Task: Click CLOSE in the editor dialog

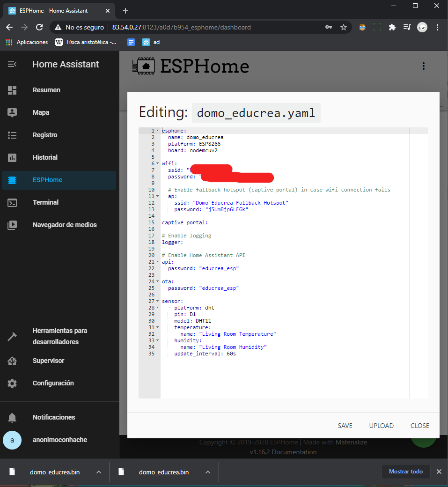Action: pos(420,426)
